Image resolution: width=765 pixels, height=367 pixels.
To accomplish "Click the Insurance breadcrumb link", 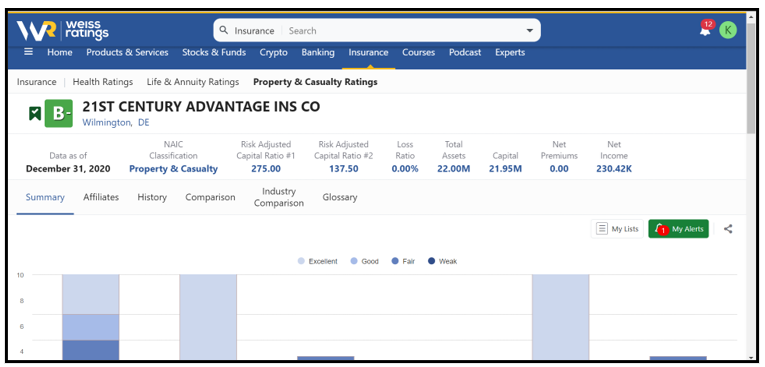I will tap(37, 82).
